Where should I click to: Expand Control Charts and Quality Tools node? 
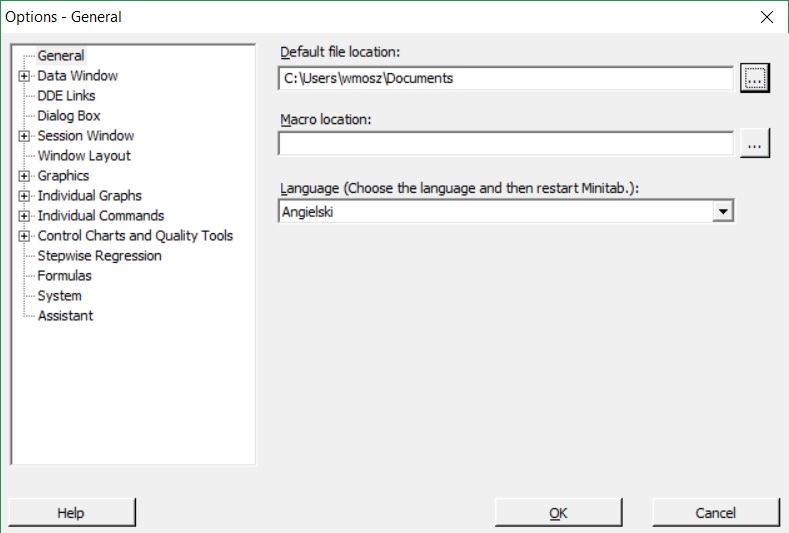pos(24,236)
